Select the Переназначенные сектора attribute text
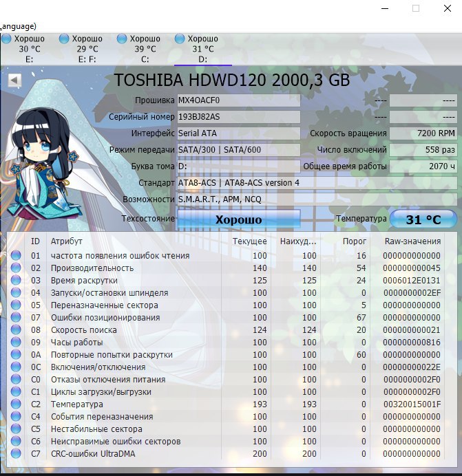 104,305
